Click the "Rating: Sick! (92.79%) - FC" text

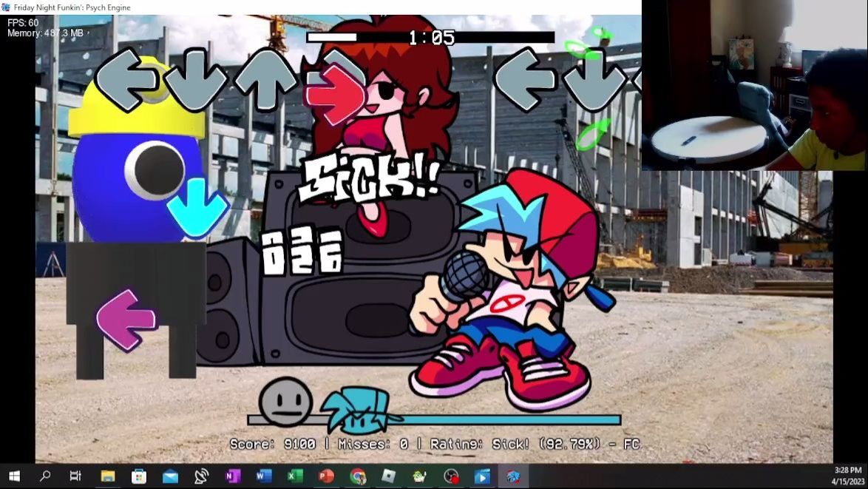coord(535,444)
